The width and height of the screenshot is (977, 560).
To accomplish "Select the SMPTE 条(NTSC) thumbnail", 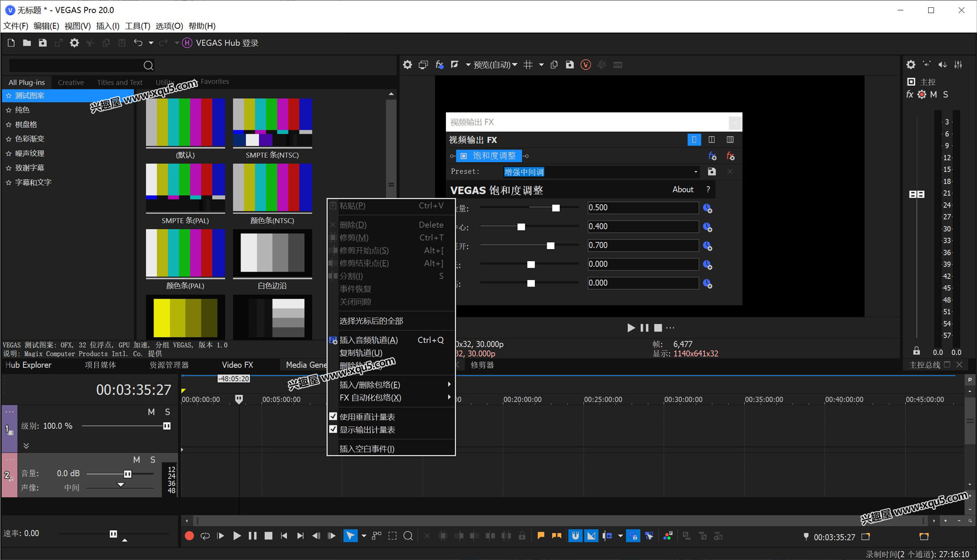I will (x=272, y=123).
